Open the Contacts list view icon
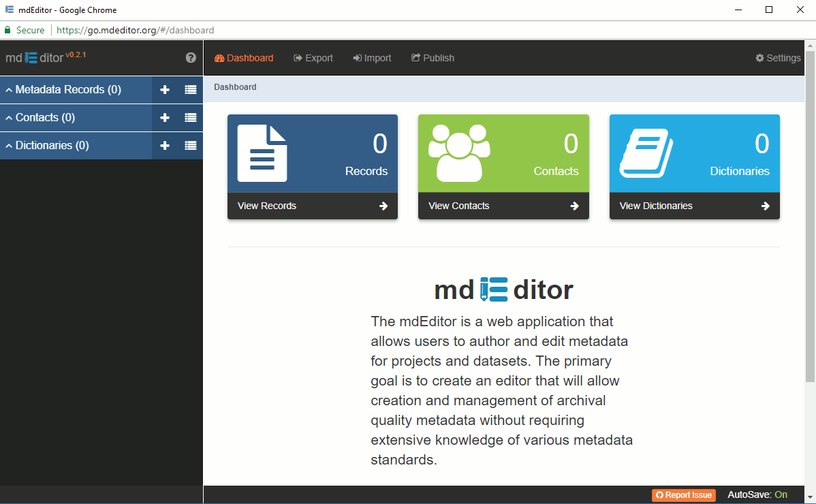This screenshot has height=504, width=816. 191,118
